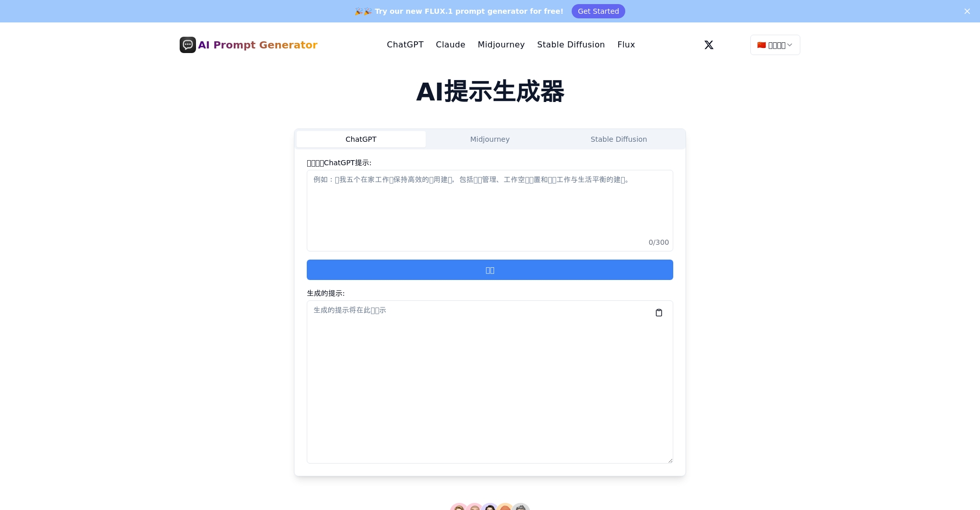980x510 pixels.
Task: Click the blue generate button
Action: point(490,270)
